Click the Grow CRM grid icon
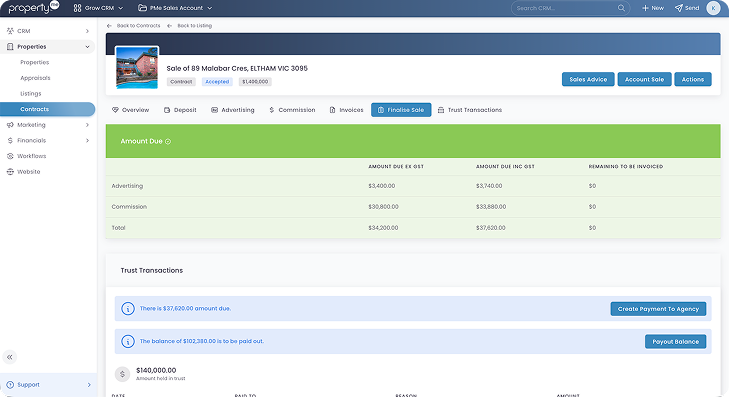This screenshot has width=729, height=397. tap(78, 8)
